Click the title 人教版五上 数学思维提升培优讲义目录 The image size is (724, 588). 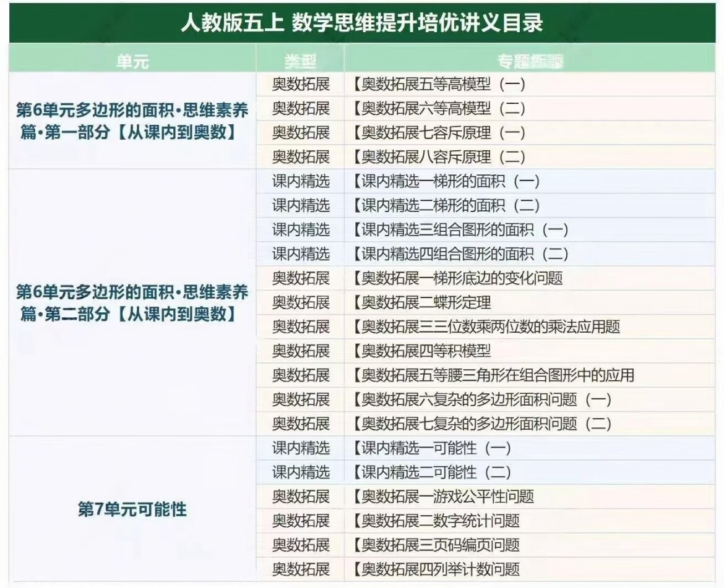click(361, 23)
